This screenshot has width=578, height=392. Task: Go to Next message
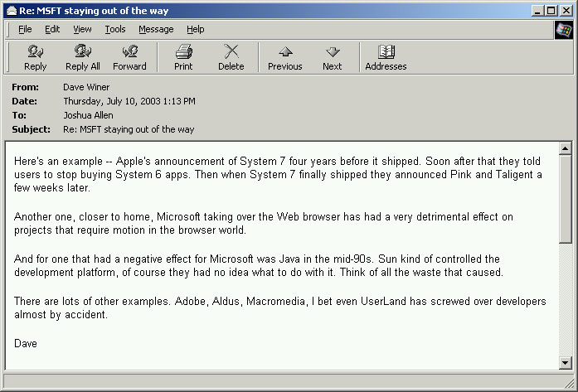[333, 57]
